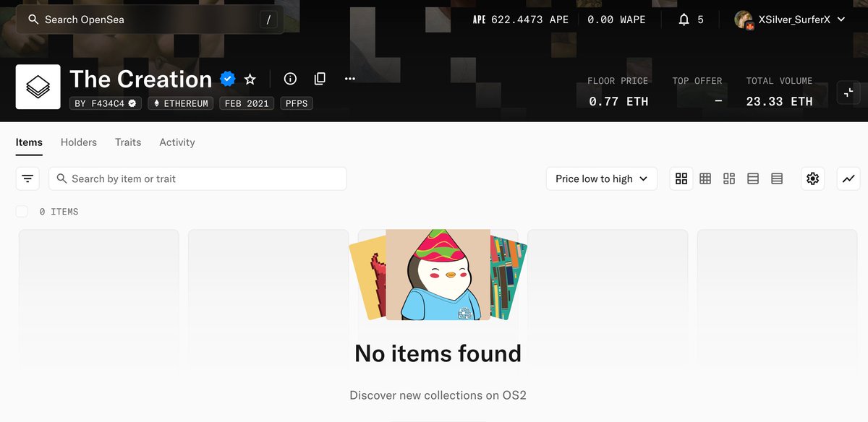Check the select all items checkbox

point(22,211)
